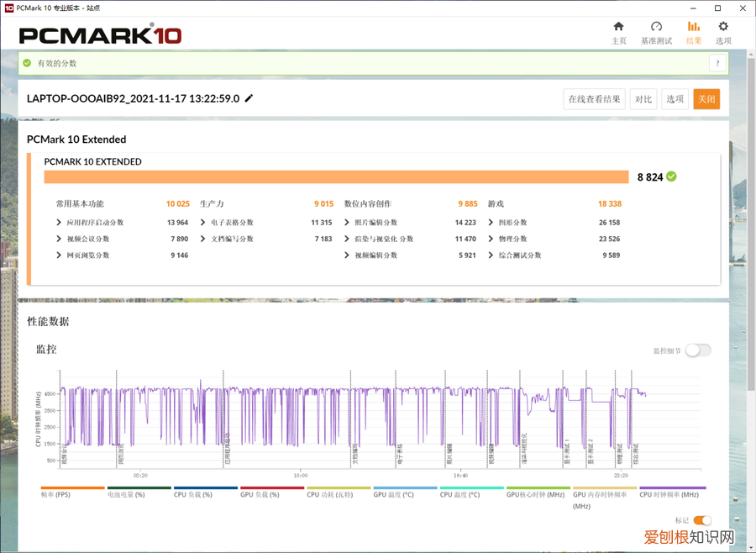Click the 对比 compare button

(643, 99)
